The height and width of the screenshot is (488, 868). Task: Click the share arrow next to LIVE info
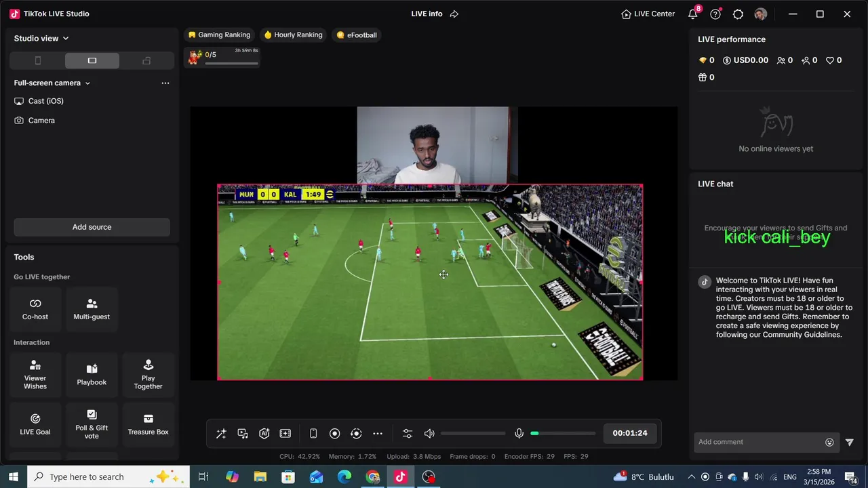click(454, 14)
